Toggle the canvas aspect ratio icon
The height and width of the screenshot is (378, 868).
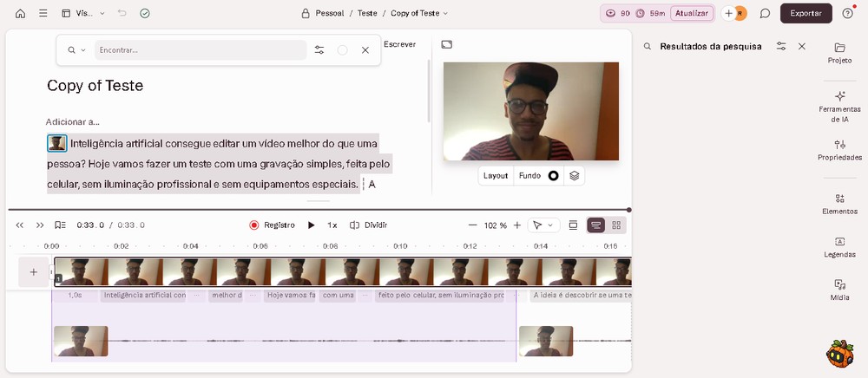coord(447,44)
